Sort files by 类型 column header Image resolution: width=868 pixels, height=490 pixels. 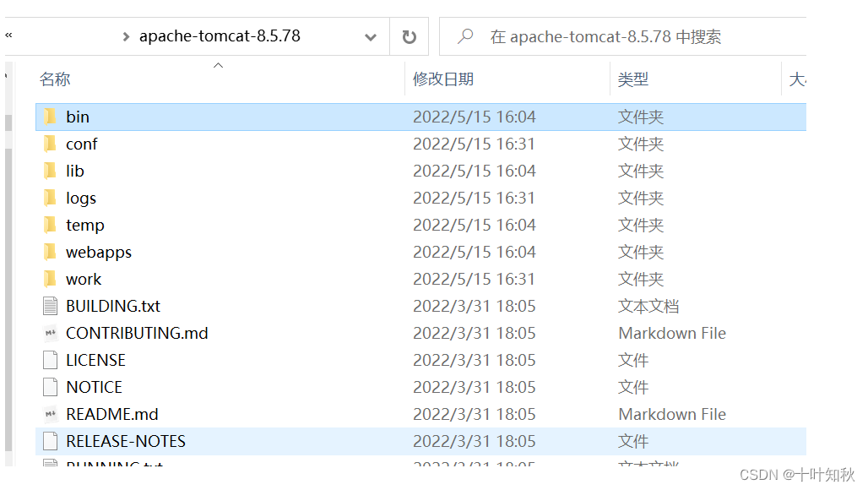point(632,79)
